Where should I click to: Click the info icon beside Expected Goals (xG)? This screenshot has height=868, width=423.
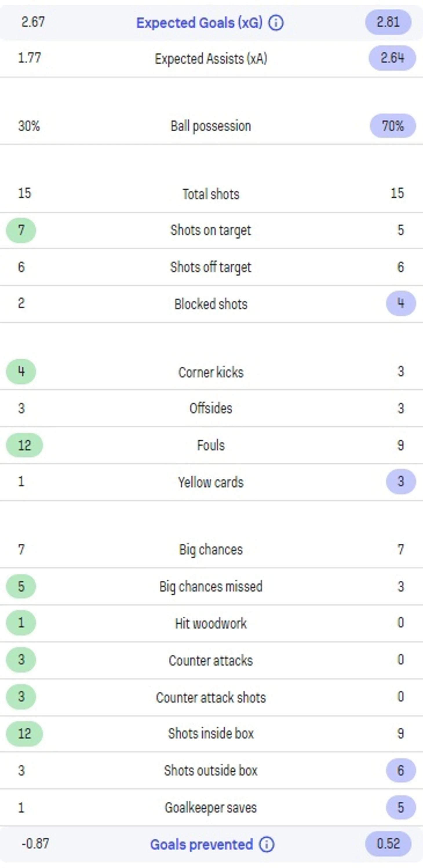point(276,23)
